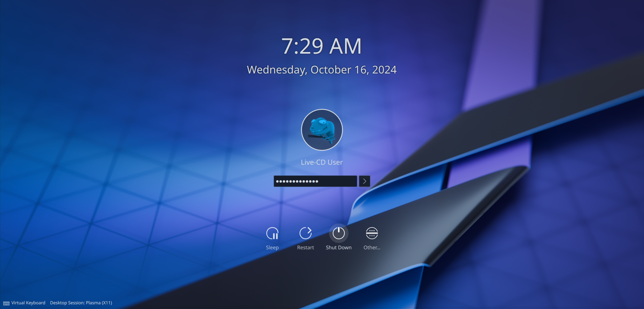
Task: Focus the password input field
Action: pos(315,181)
